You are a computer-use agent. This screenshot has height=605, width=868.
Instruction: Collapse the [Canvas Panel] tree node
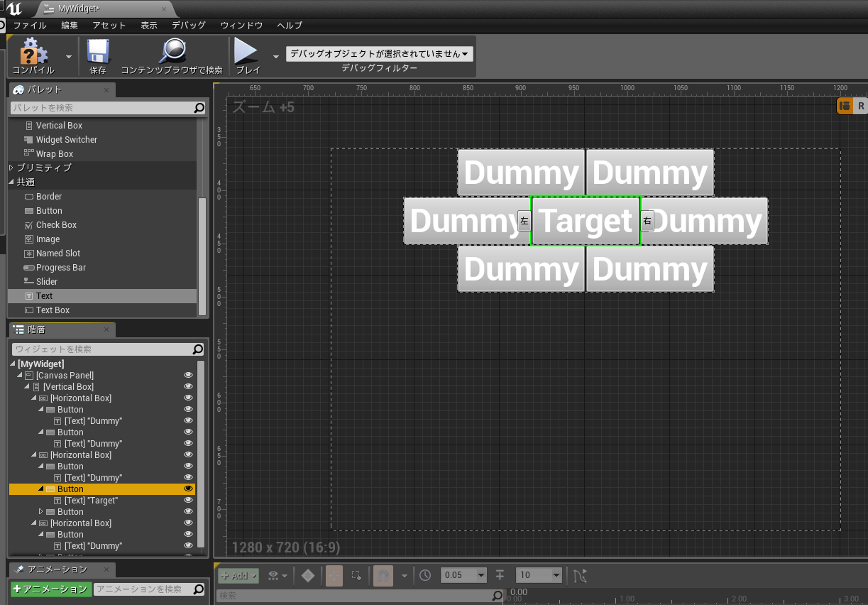coord(20,376)
